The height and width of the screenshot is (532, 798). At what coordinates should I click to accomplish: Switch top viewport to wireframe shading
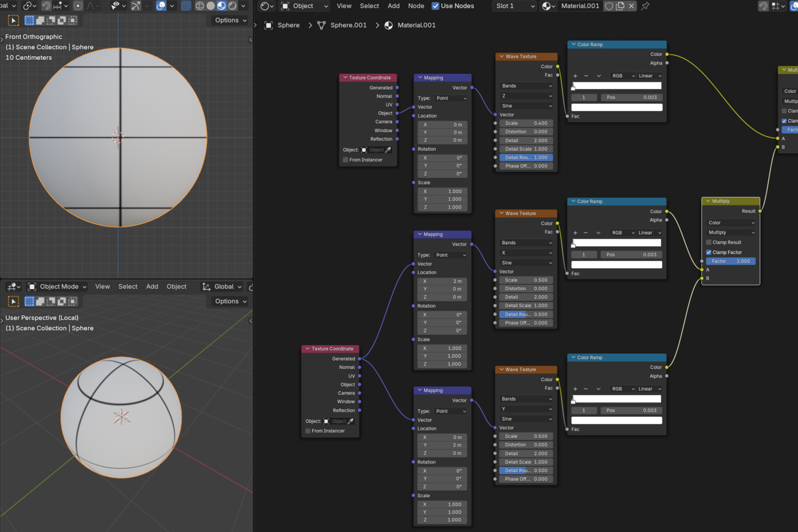199,6
